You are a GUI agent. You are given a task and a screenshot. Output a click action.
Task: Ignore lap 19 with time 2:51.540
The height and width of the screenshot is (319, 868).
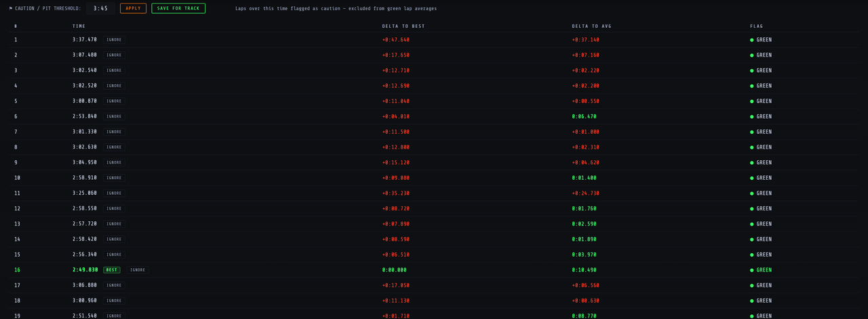click(x=114, y=316)
